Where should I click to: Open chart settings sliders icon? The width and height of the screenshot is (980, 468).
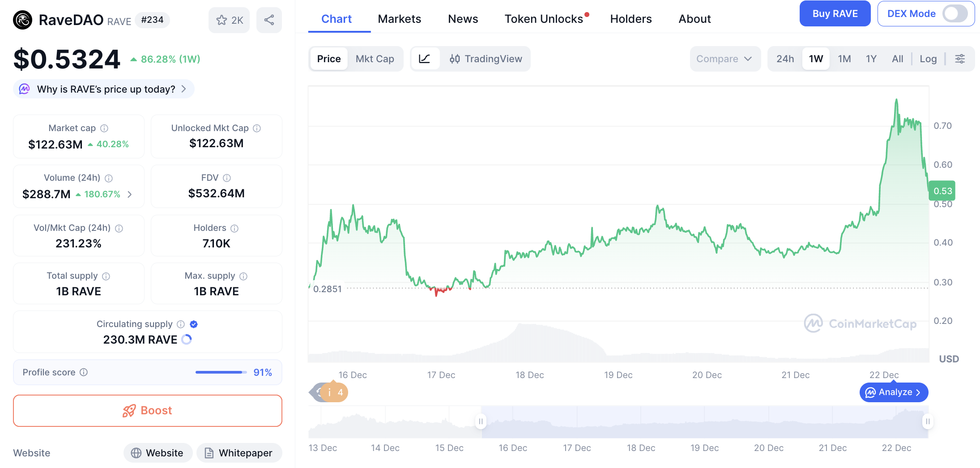click(x=960, y=59)
